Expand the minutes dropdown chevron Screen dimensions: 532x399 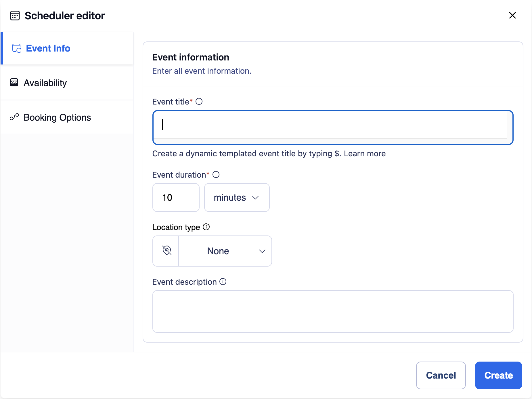point(256,197)
